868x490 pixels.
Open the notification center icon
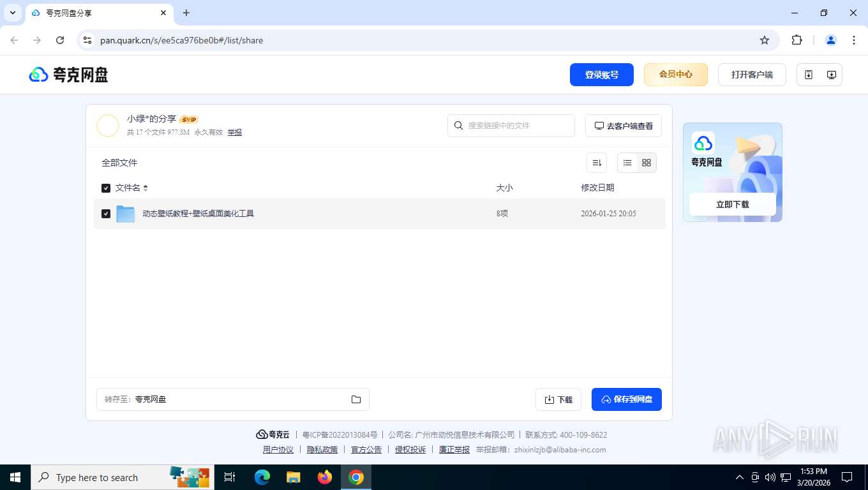coord(847,477)
